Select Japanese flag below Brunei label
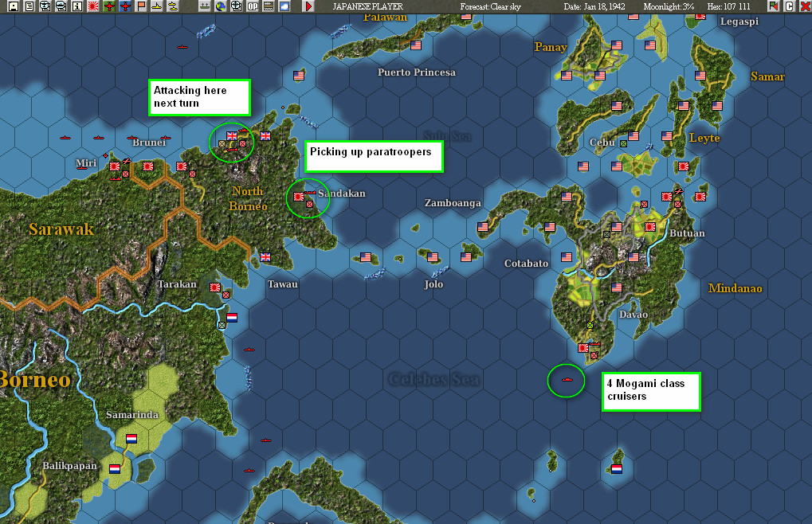Image resolution: width=812 pixels, height=524 pixels. [x=148, y=166]
